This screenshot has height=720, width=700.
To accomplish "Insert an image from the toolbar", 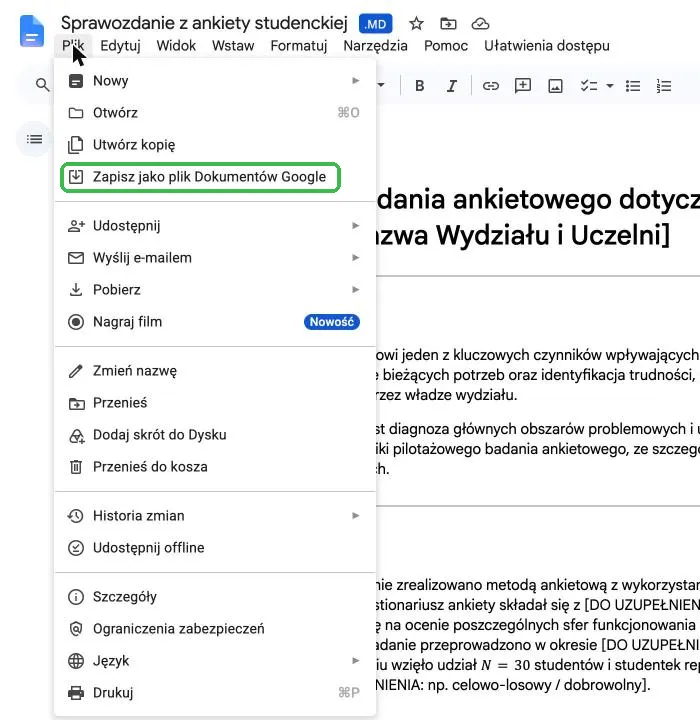I will pos(555,86).
